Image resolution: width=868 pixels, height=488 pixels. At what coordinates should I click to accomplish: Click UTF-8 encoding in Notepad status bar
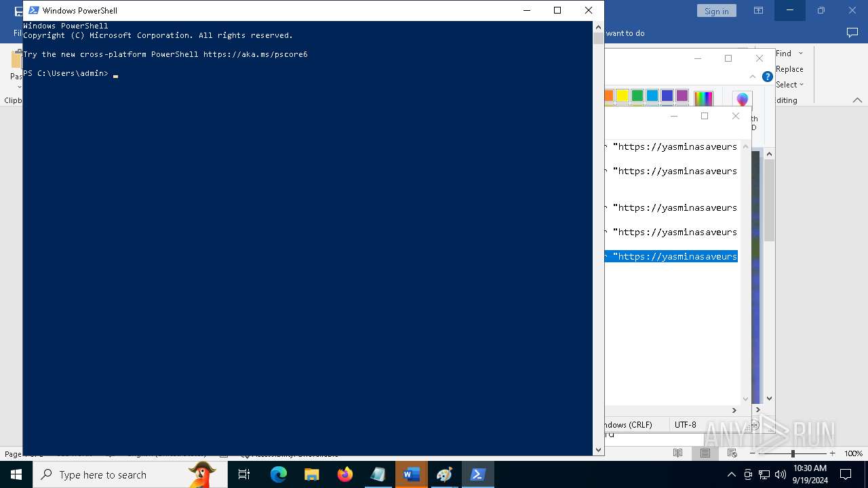click(x=685, y=425)
